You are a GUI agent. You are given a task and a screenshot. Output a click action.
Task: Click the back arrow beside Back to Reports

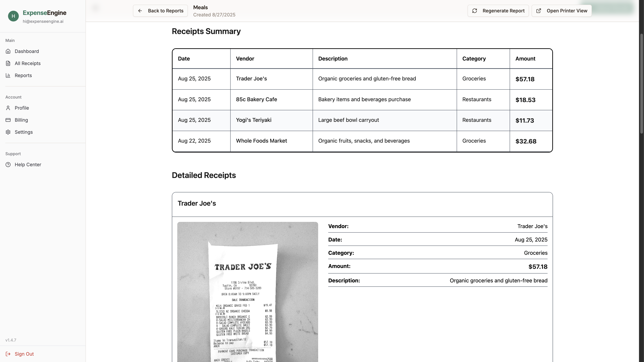coord(140,11)
